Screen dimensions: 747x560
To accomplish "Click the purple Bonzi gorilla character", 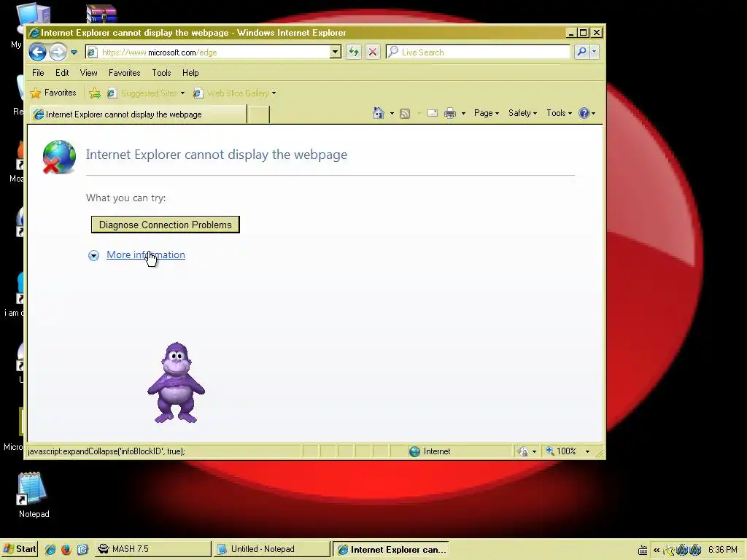I will [x=177, y=382].
